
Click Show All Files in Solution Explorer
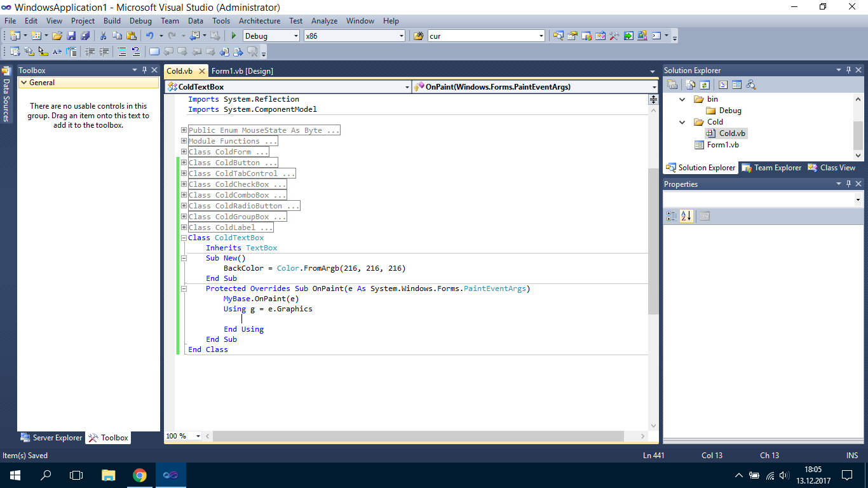(691, 85)
